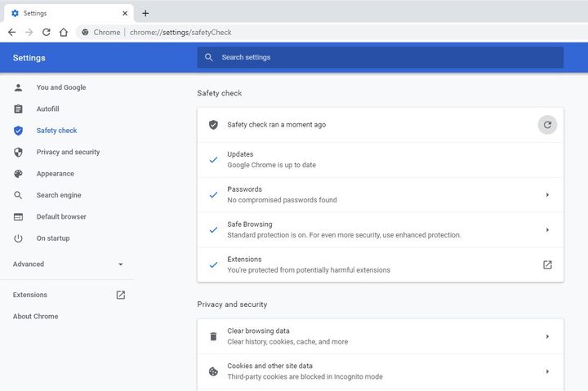Open the Extensions safety check row

pyautogui.click(x=381, y=264)
